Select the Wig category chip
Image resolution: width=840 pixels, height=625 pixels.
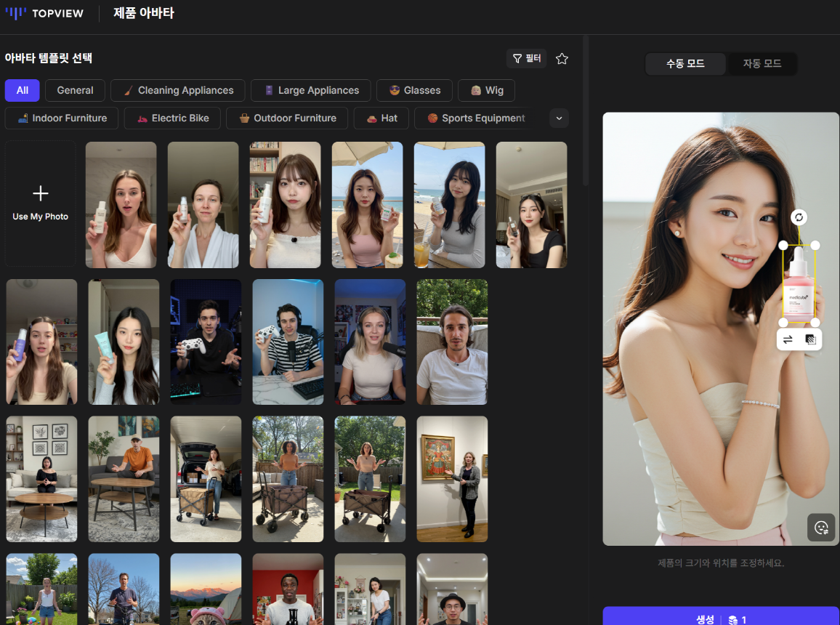pos(486,91)
